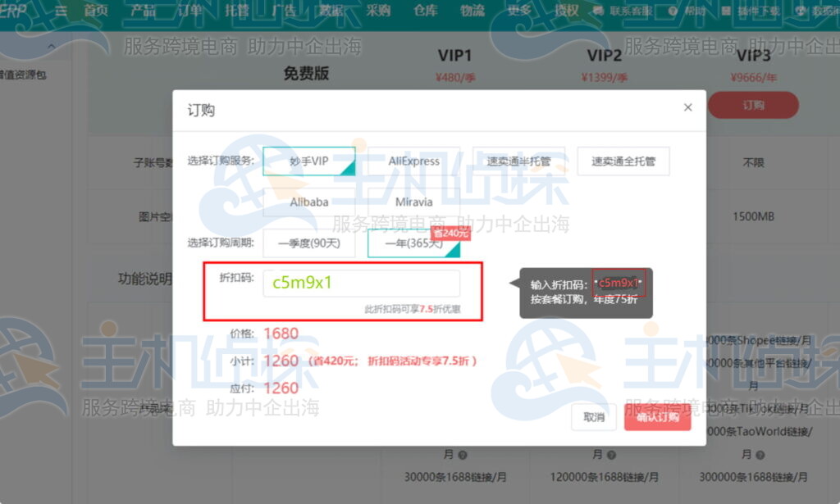Viewport: 840px width, 504px height.
Task: Click the c5m9x1 code in the tooltip
Action: (619, 283)
